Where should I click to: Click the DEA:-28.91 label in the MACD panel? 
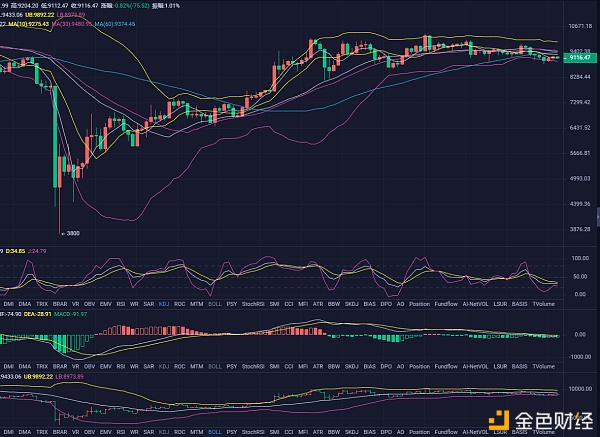[x=38, y=314]
